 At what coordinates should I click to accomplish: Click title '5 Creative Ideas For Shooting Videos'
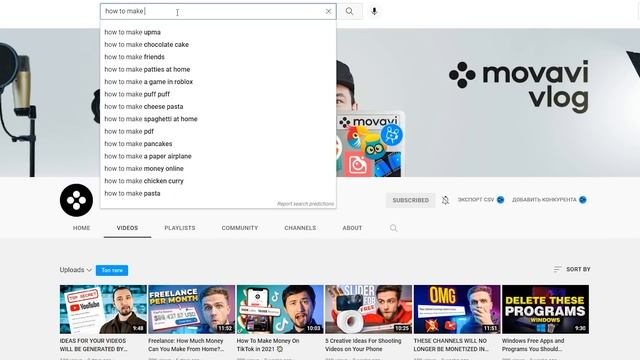click(363, 345)
